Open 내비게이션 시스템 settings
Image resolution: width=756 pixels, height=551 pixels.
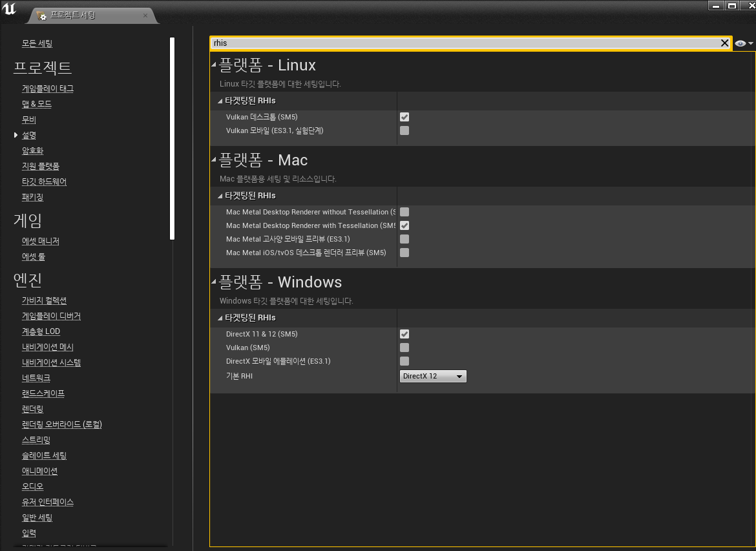click(51, 362)
